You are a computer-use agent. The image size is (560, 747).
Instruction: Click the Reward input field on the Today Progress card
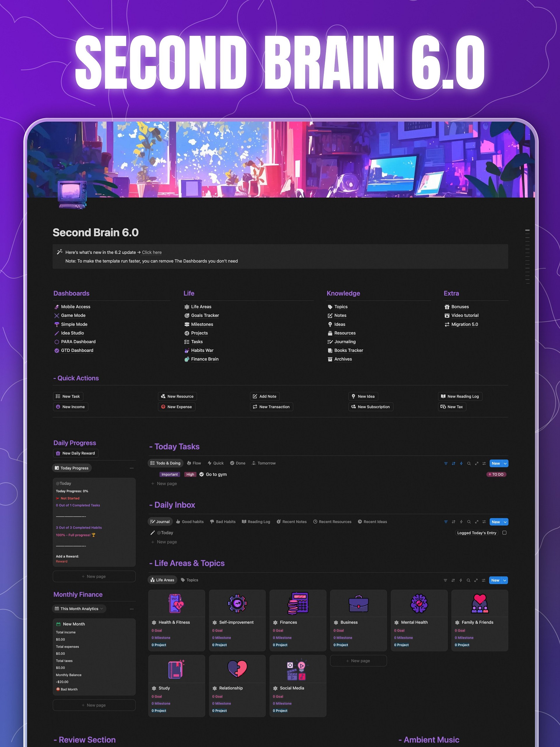point(62,561)
